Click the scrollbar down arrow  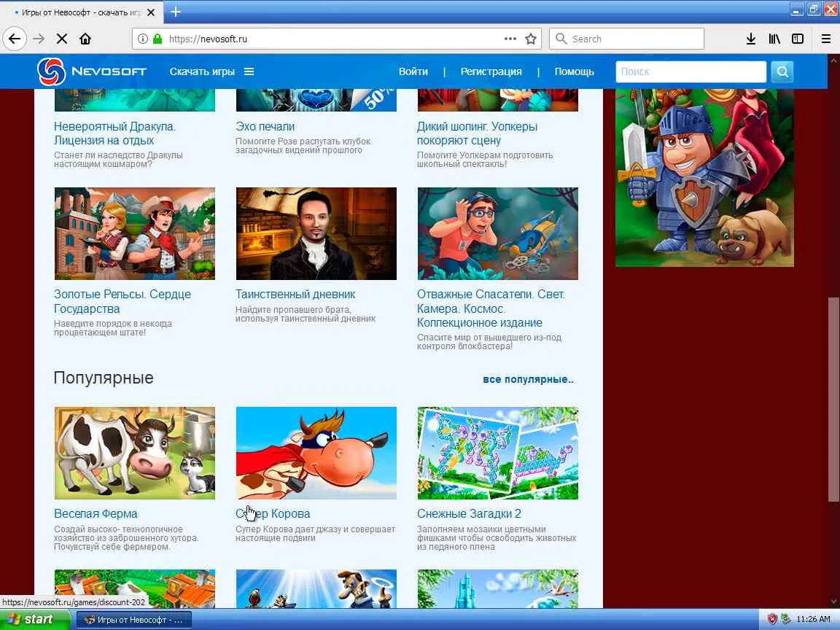coord(833,602)
